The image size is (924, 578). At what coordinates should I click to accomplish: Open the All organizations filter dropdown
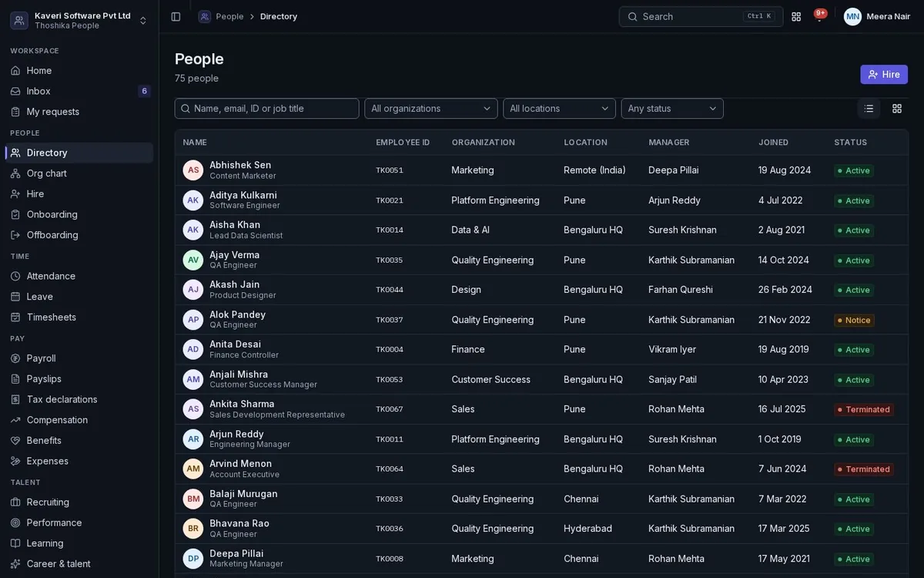[x=431, y=109]
